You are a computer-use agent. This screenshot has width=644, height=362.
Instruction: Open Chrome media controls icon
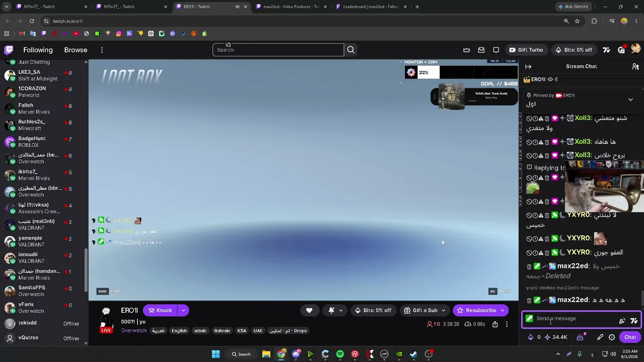pyautogui.click(x=612, y=21)
